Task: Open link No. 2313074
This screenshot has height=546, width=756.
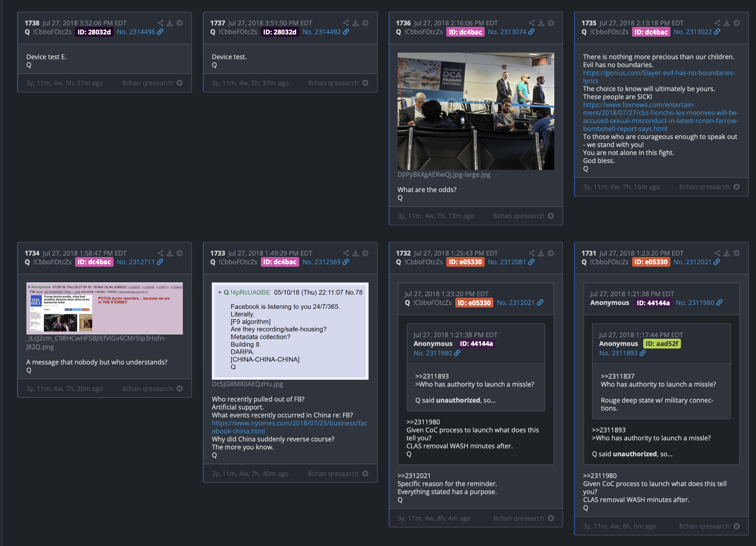Action: click(511, 32)
